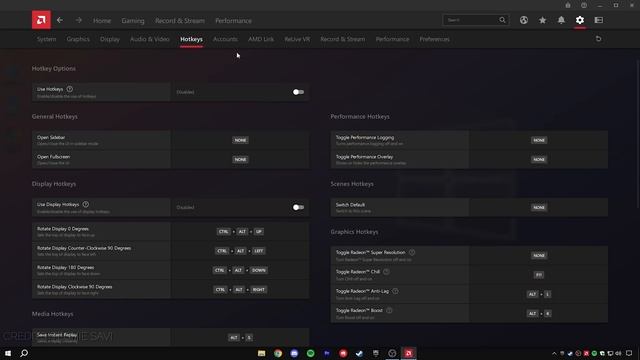
Task: Change Toggle Radeon Boost hotkey
Action: (x=539, y=313)
